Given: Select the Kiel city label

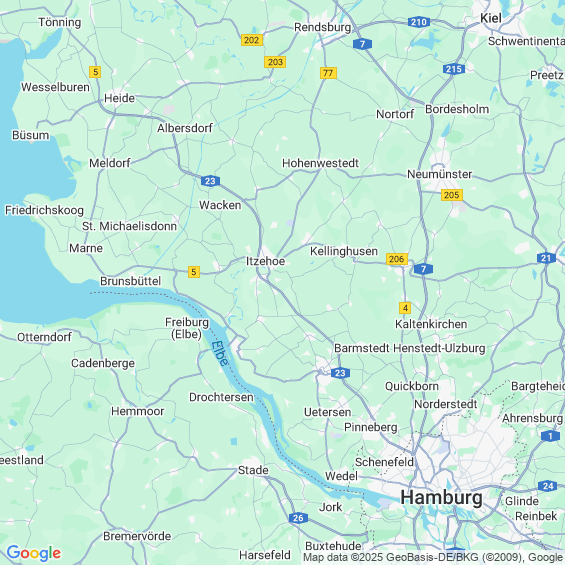Looking at the screenshot, I should click(x=491, y=18).
